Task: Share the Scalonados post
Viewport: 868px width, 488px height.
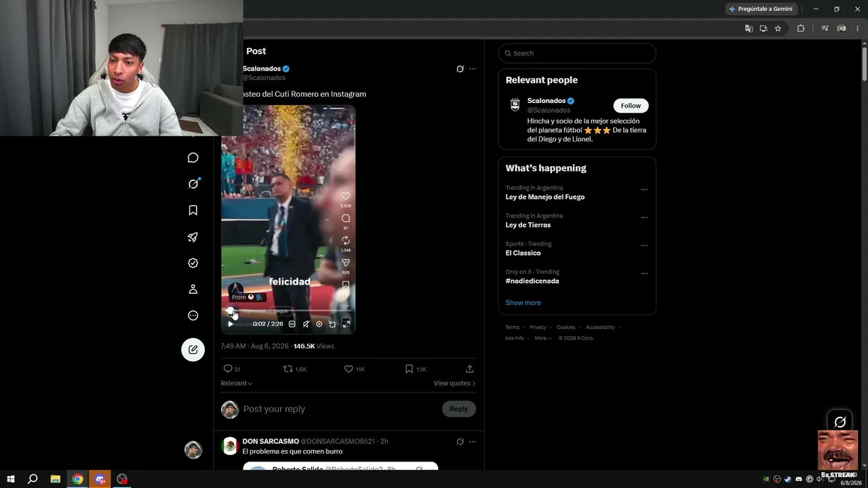Action: (x=469, y=369)
